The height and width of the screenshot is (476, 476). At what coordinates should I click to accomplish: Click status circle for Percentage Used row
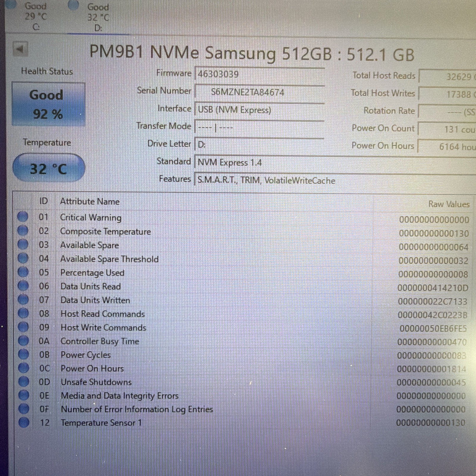coord(23,272)
